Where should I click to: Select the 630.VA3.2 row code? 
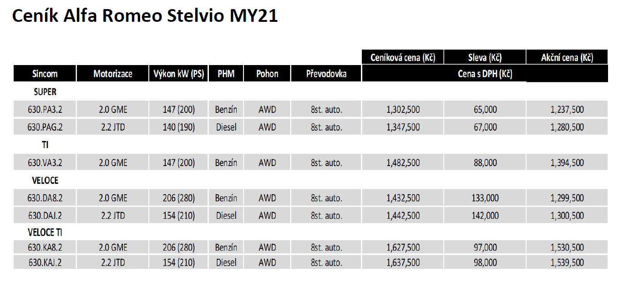pyautogui.click(x=45, y=163)
